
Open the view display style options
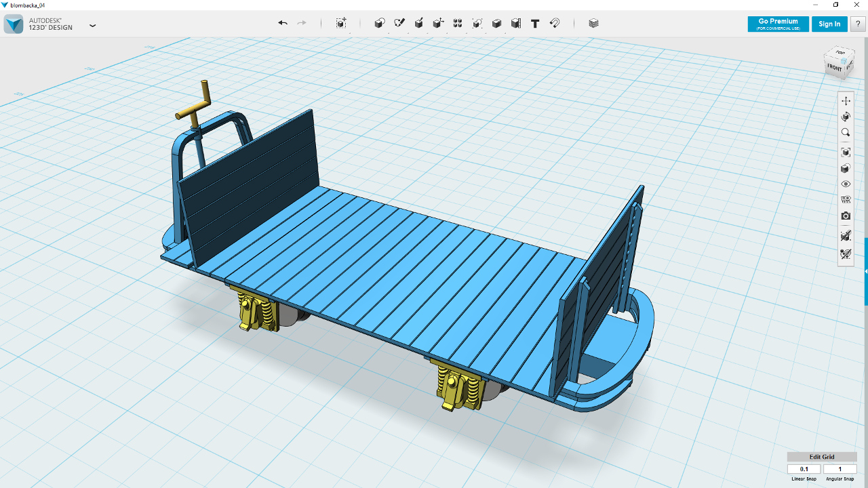[846, 168]
